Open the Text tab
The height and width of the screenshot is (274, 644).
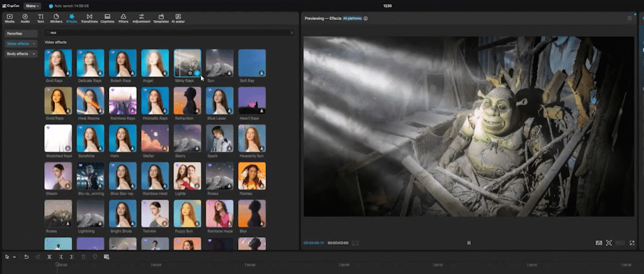pos(41,18)
